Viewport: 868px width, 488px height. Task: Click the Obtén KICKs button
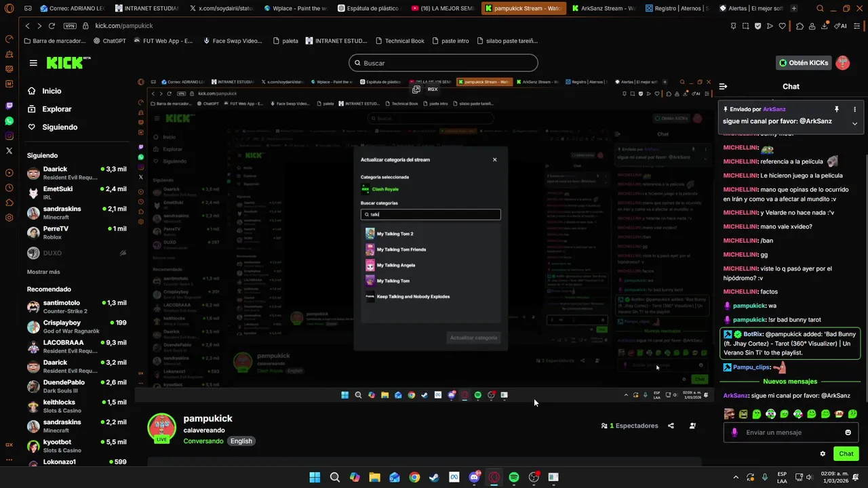point(804,63)
